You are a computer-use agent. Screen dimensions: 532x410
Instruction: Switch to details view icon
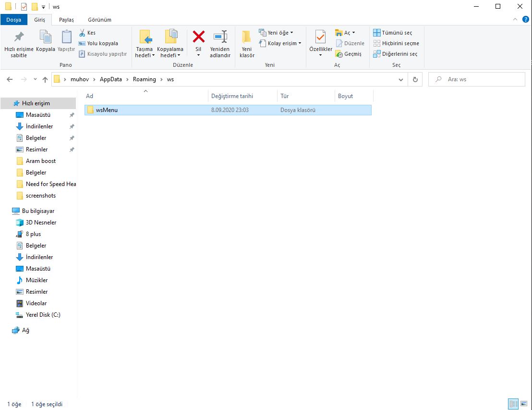coord(513,404)
